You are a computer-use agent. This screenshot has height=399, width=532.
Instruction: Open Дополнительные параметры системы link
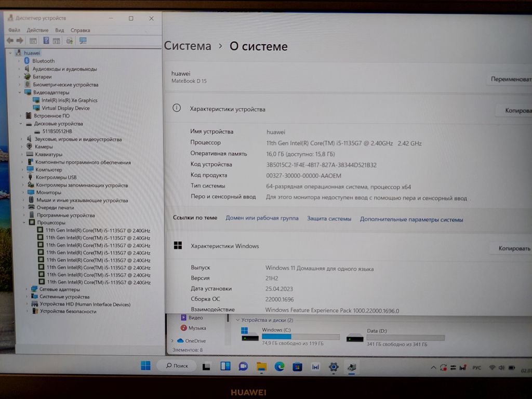(x=411, y=220)
